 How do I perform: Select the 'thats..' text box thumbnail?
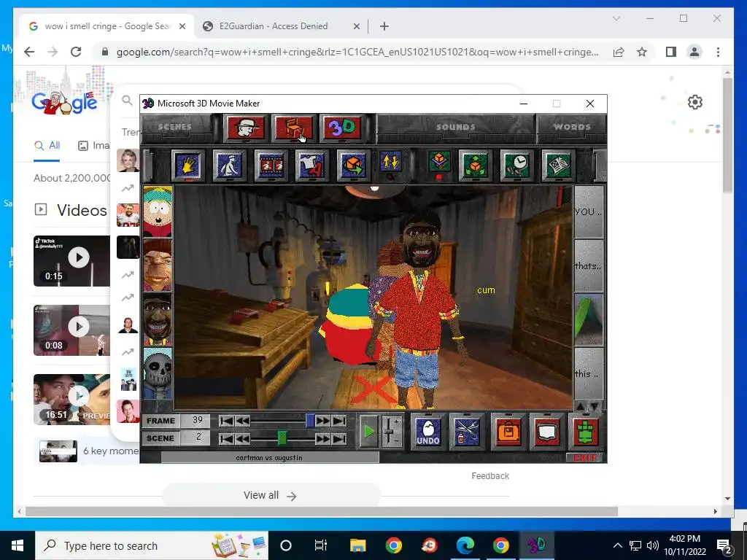(589, 265)
